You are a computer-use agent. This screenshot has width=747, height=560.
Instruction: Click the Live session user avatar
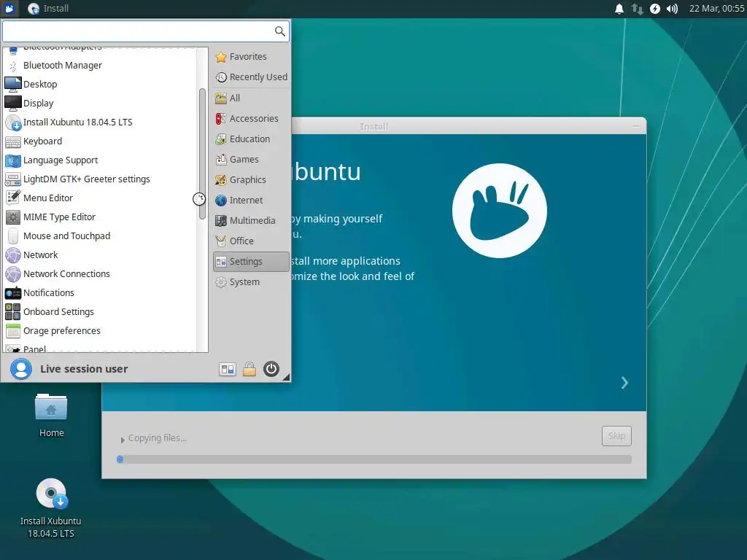tap(21, 369)
